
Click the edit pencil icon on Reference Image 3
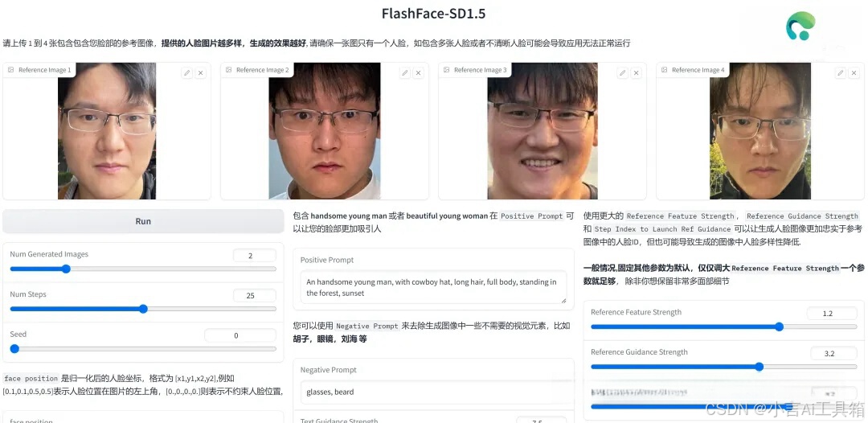tap(623, 73)
